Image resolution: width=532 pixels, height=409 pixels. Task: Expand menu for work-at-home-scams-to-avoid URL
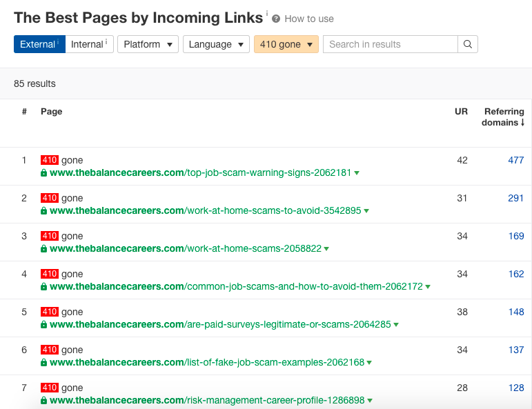click(x=366, y=211)
